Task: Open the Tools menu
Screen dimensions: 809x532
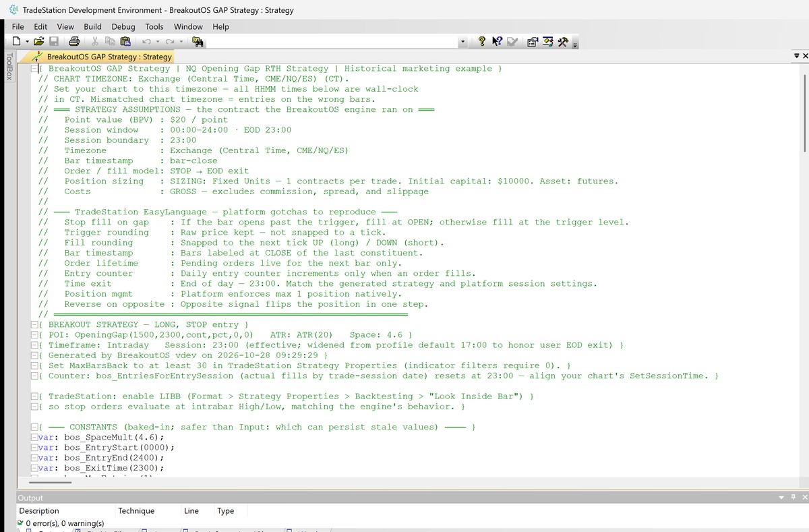Action: coord(154,26)
